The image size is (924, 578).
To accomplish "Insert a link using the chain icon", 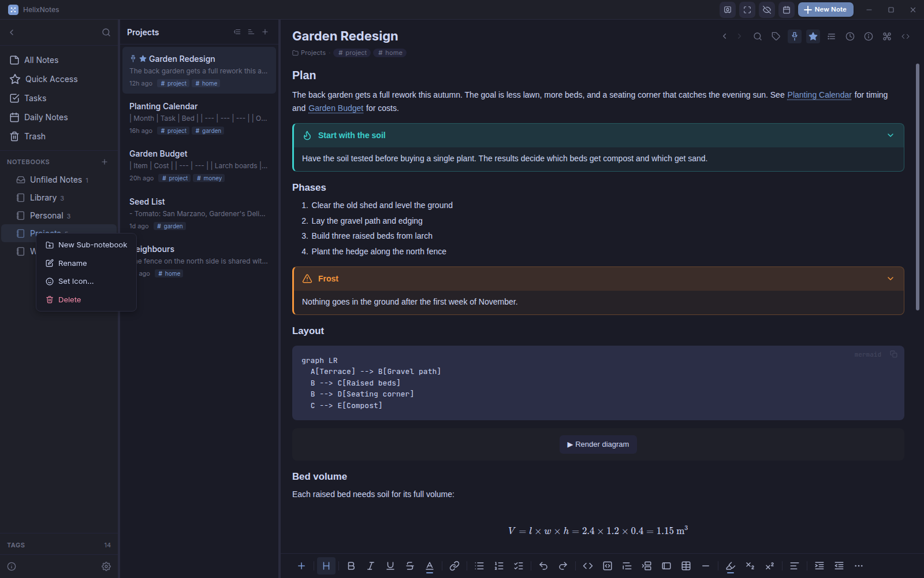I will coord(454,566).
